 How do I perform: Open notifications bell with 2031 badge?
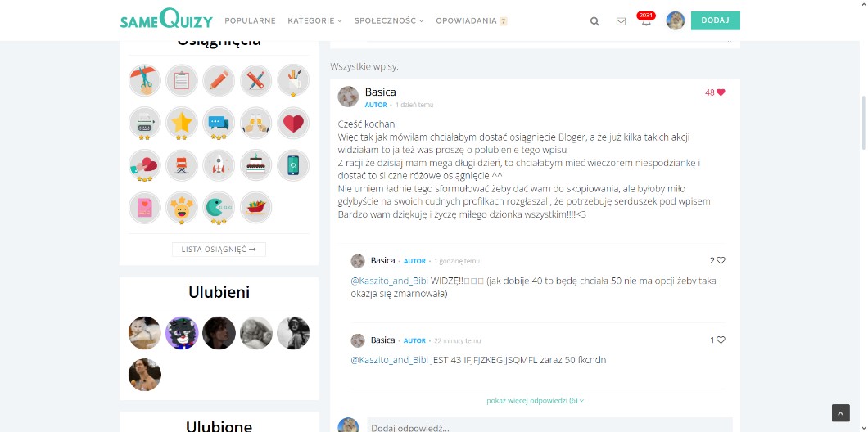(646, 20)
